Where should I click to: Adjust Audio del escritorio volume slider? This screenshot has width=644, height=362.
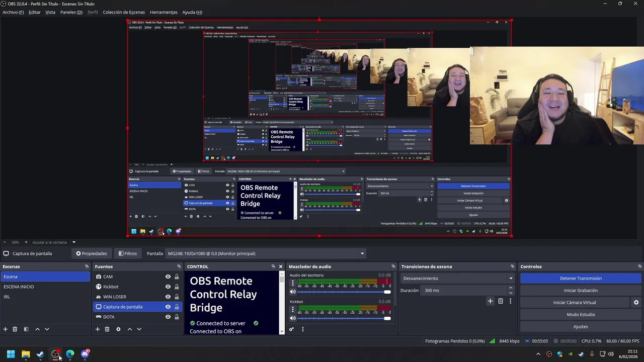click(344, 292)
